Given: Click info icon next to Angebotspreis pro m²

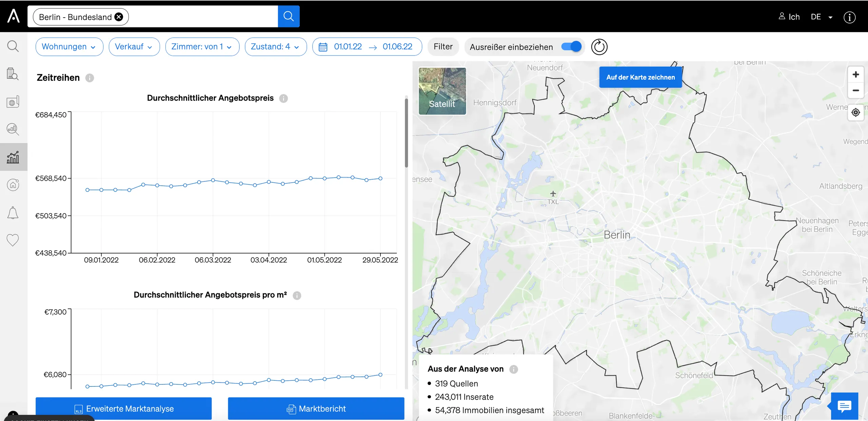Looking at the screenshot, I should (x=297, y=295).
